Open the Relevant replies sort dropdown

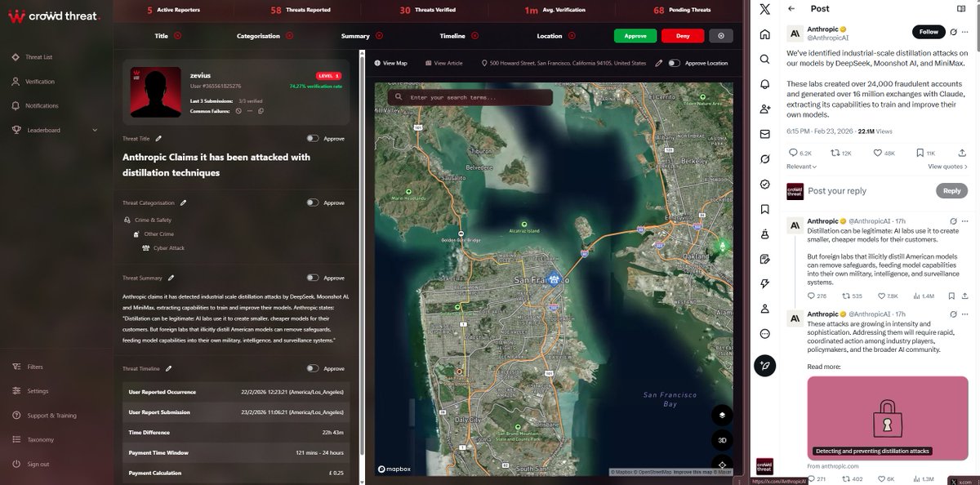[x=800, y=167]
